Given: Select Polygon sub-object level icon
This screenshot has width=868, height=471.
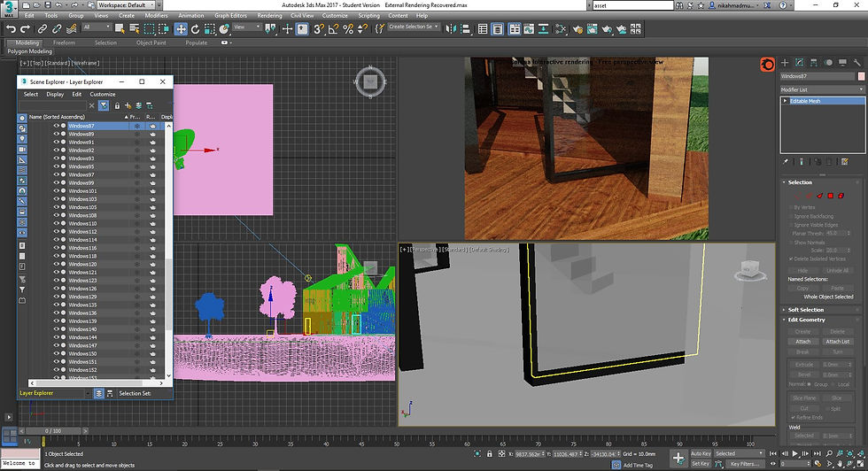Looking at the screenshot, I should coord(831,196).
